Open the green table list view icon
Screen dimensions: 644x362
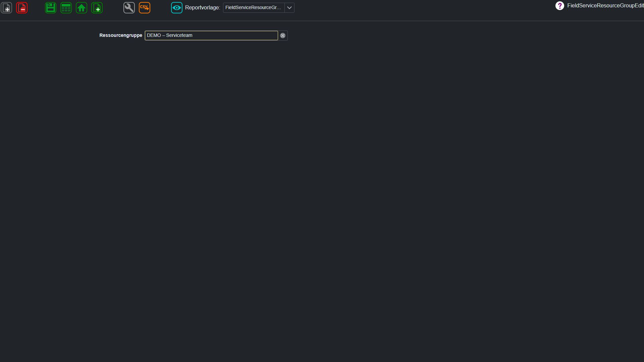pyautogui.click(x=66, y=8)
